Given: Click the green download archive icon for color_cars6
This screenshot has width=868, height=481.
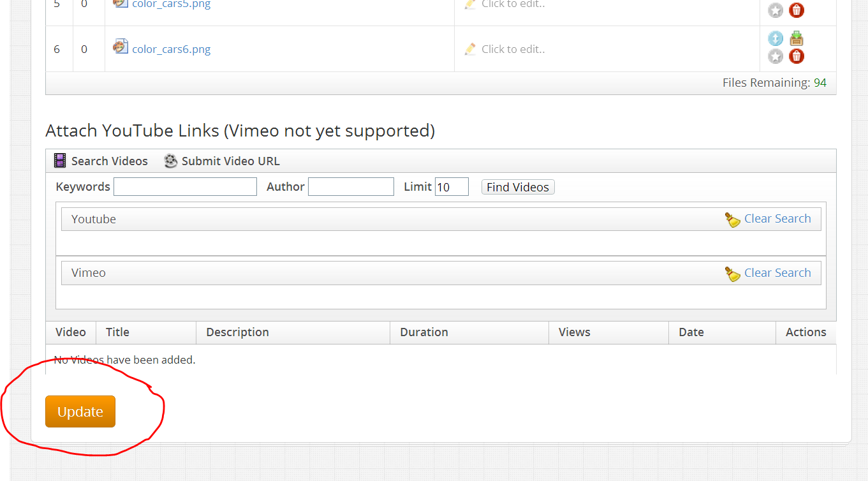Looking at the screenshot, I should tap(796, 38).
